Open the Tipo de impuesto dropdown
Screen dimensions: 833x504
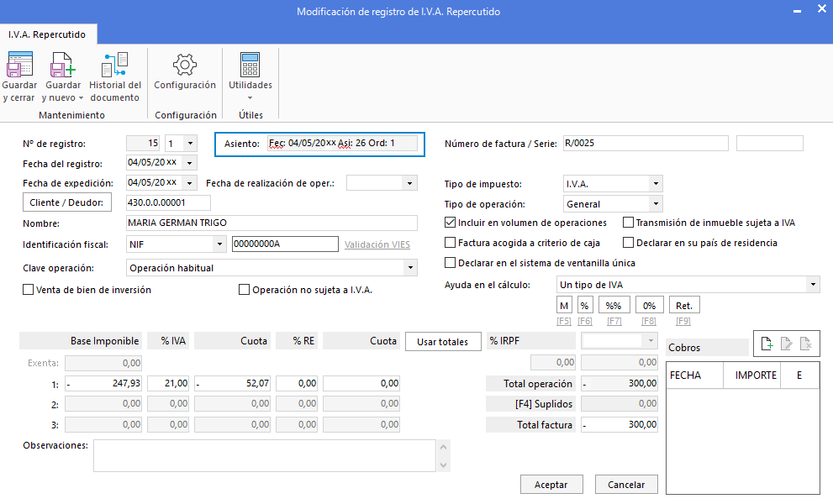(x=656, y=184)
